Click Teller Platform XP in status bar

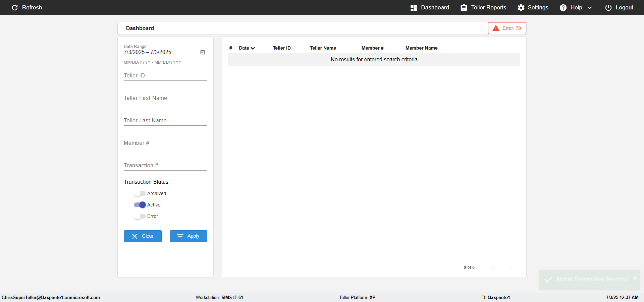pyautogui.click(x=357, y=297)
